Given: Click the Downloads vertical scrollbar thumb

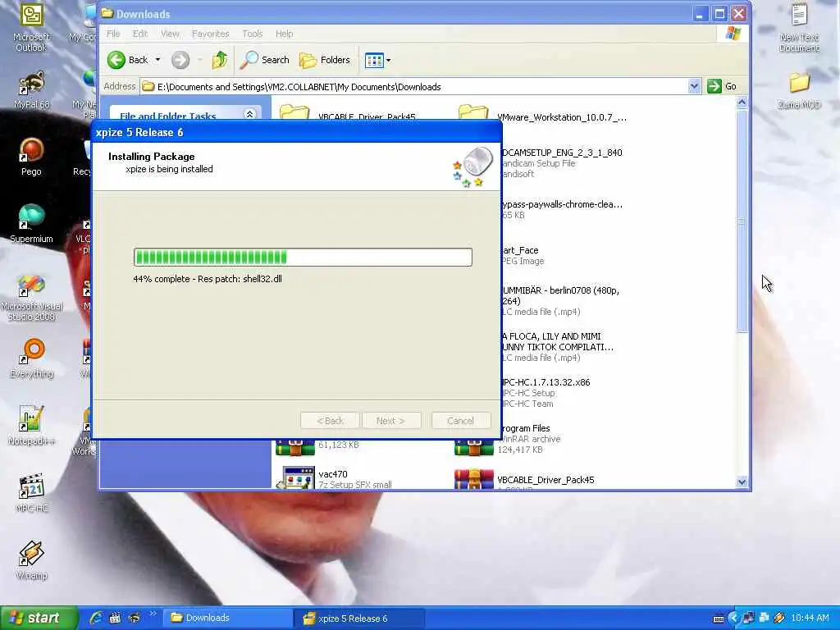Looking at the screenshot, I should coord(742,221).
